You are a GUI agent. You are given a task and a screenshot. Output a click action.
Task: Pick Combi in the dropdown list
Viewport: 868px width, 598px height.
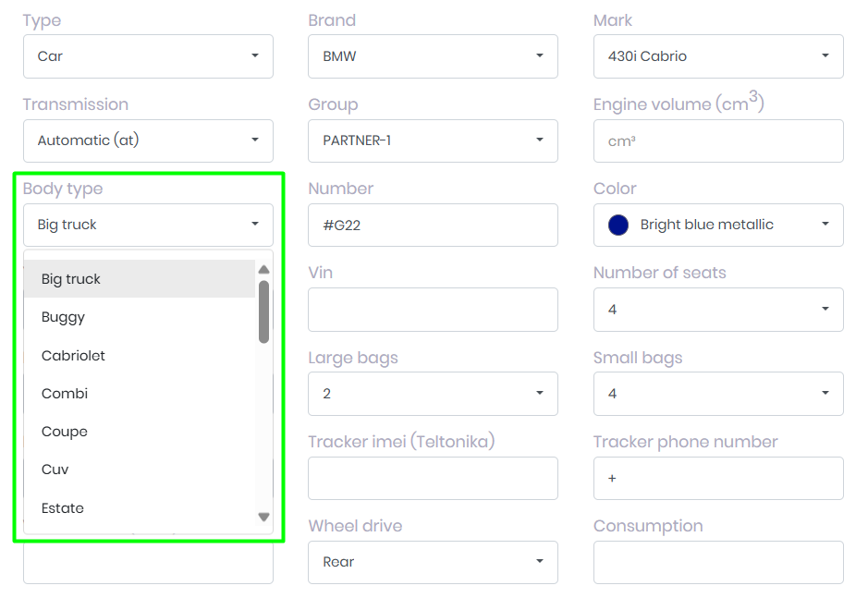[x=65, y=394]
